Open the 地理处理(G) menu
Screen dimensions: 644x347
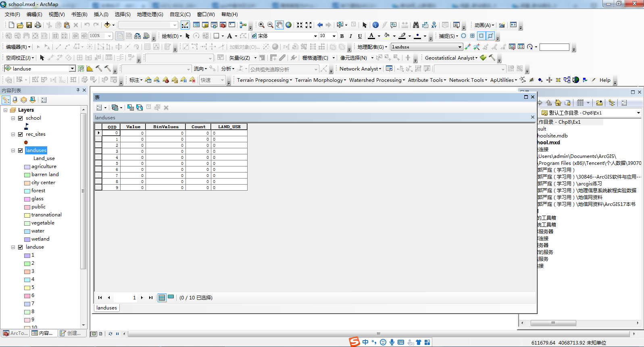(x=150, y=15)
